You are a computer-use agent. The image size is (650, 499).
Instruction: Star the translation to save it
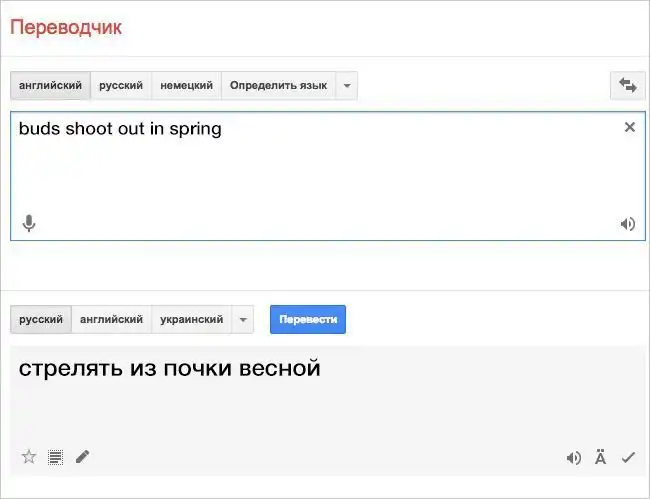29,457
